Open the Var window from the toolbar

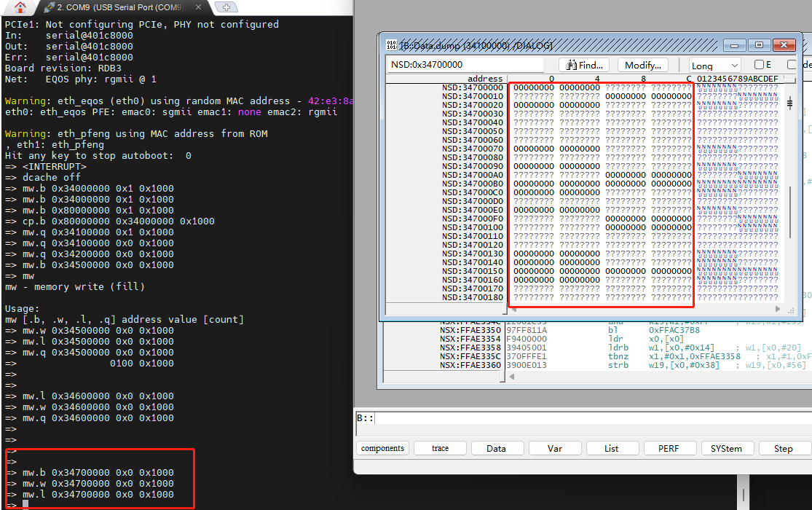(555, 448)
